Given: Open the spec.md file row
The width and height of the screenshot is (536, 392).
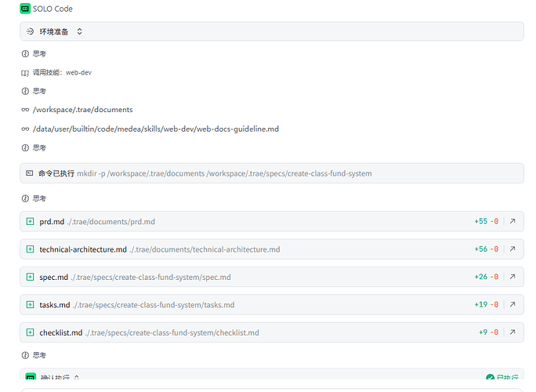Looking at the screenshot, I should point(272,277).
